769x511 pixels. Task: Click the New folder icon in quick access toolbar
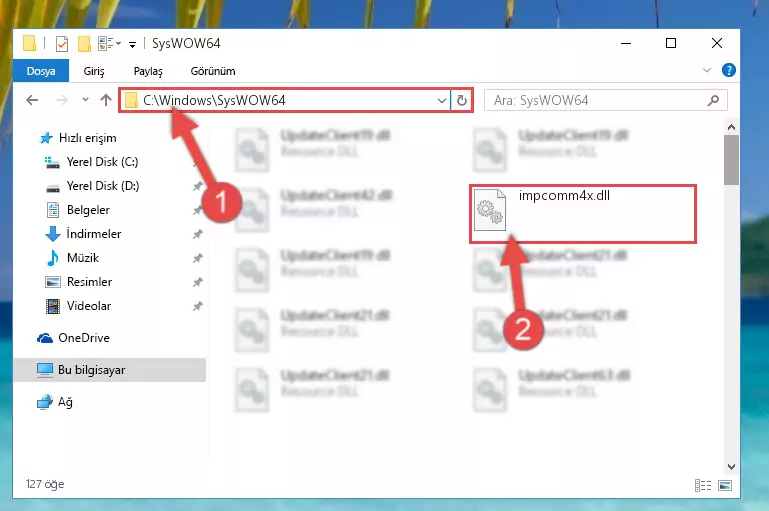click(84, 44)
